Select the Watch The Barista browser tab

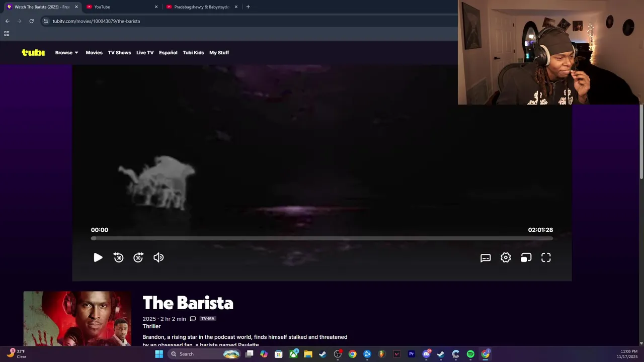pyautogui.click(x=42, y=7)
